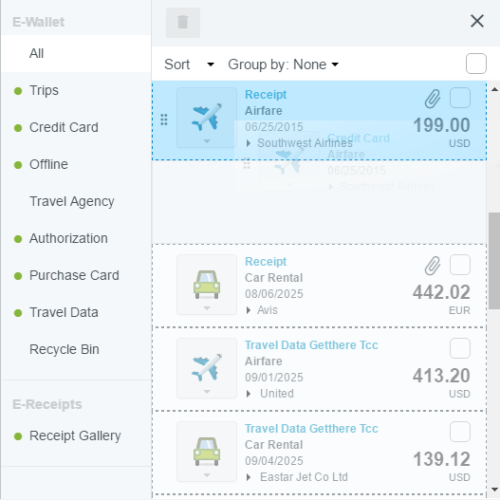Click the paperclip icon on 199.00 receipt
This screenshot has height=500, width=500.
click(432, 98)
